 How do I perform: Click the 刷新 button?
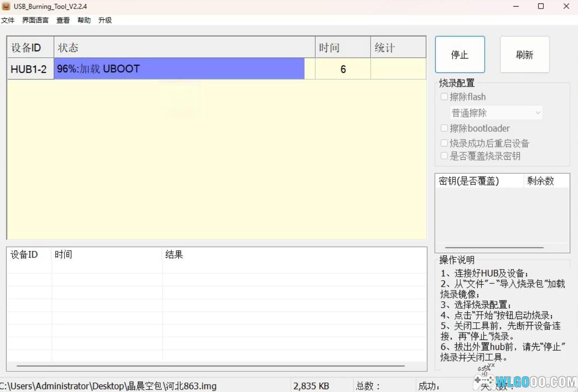point(524,54)
